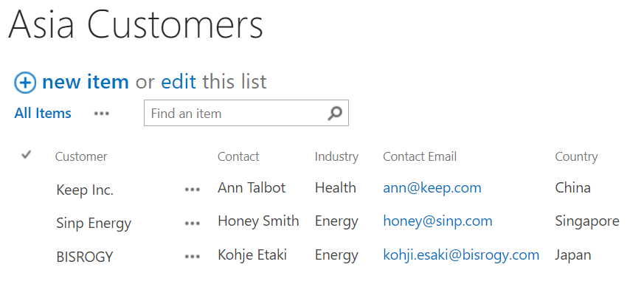Click the Country column header
644x284 pixels.
[x=576, y=156]
